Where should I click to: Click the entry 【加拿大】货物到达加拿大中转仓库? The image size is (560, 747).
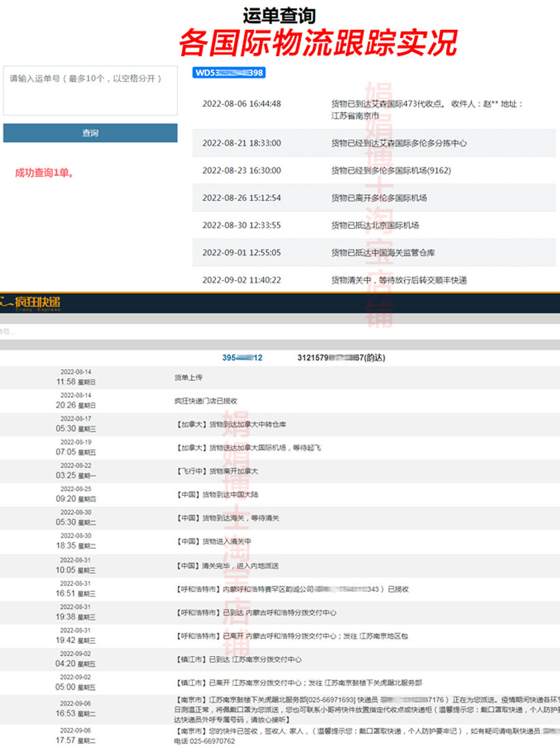pos(230,425)
